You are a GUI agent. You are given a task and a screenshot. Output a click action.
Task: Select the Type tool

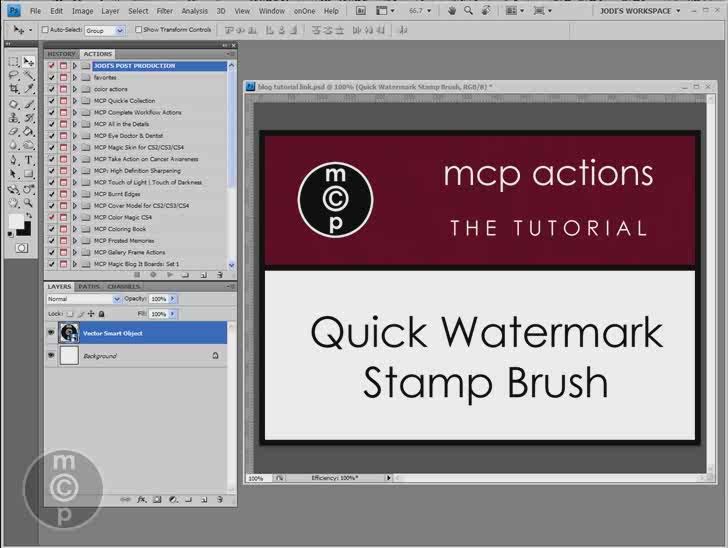tap(28, 160)
